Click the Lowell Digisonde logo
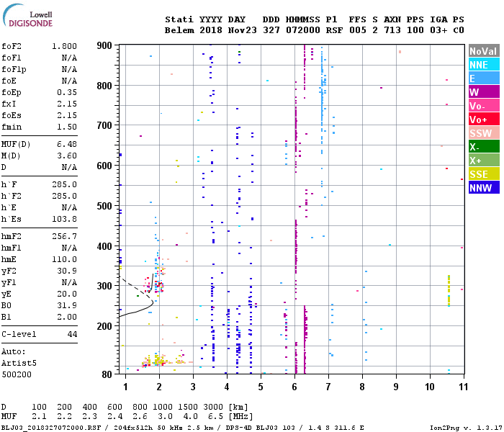The image size is (504, 432). 27,16
